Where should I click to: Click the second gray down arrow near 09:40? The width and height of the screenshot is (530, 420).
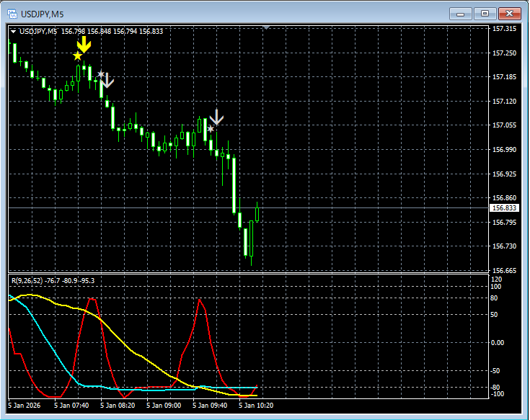pyautogui.click(x=216, y=117)
